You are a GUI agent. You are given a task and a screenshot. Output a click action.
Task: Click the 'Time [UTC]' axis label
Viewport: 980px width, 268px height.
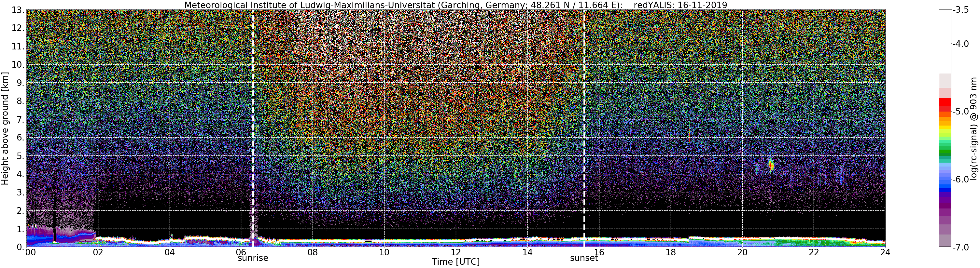(455, 262)
